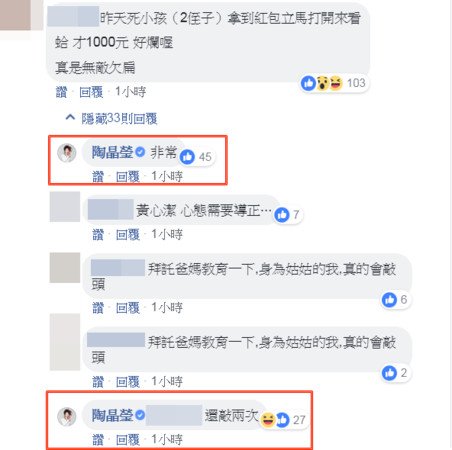
Task: Click the like icon showing 7 reactions
Action: tap(282, 215)
